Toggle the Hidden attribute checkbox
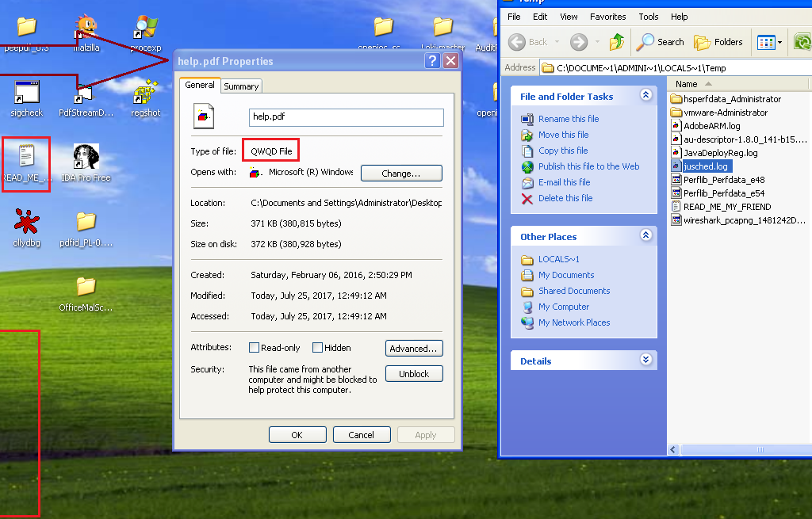The width and height of the screenshot is (812, 519). pos(317,348)
